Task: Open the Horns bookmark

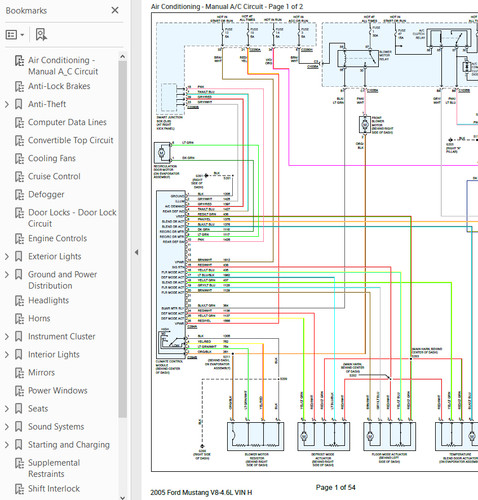Action: (39, 319)
